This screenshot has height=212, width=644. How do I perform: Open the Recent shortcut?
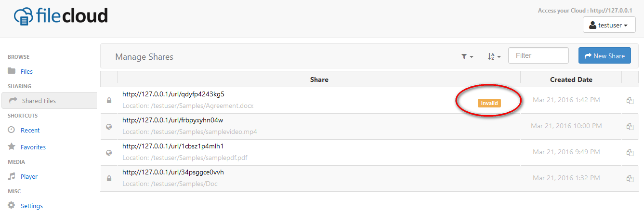[30, 130]
